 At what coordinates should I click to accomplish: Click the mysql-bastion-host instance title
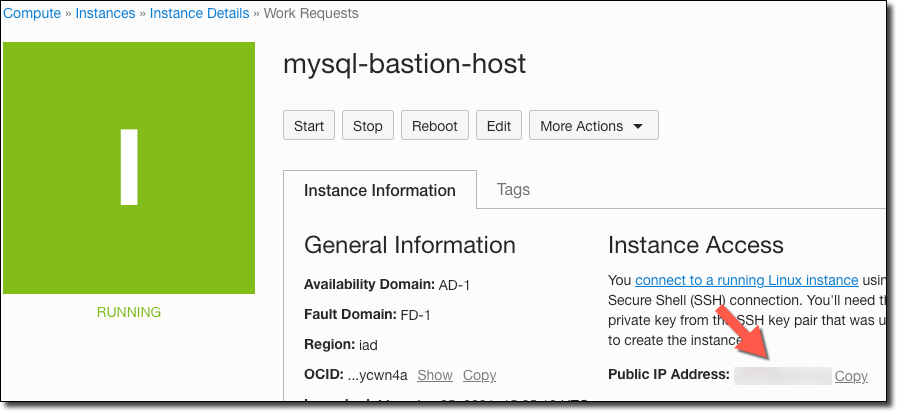click(x=404, y=64)
